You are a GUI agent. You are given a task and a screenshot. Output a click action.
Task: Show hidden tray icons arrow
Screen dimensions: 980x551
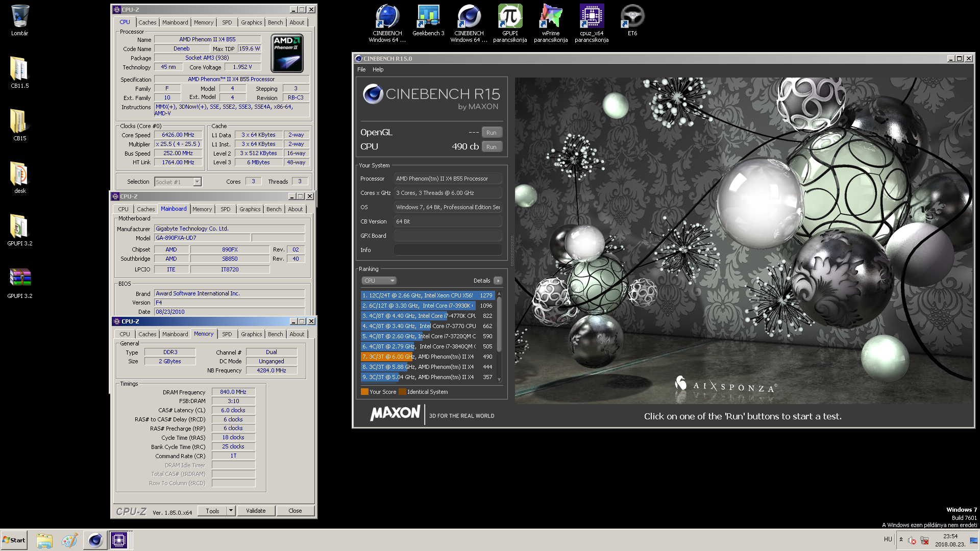901,540
